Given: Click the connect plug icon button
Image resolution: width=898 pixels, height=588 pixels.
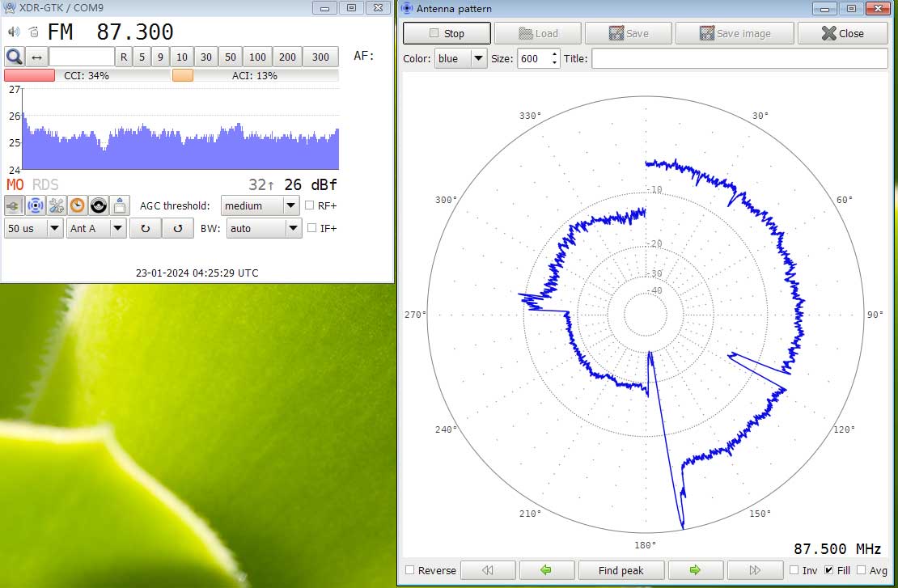Looking at the screenshot, I should (15, 205).
